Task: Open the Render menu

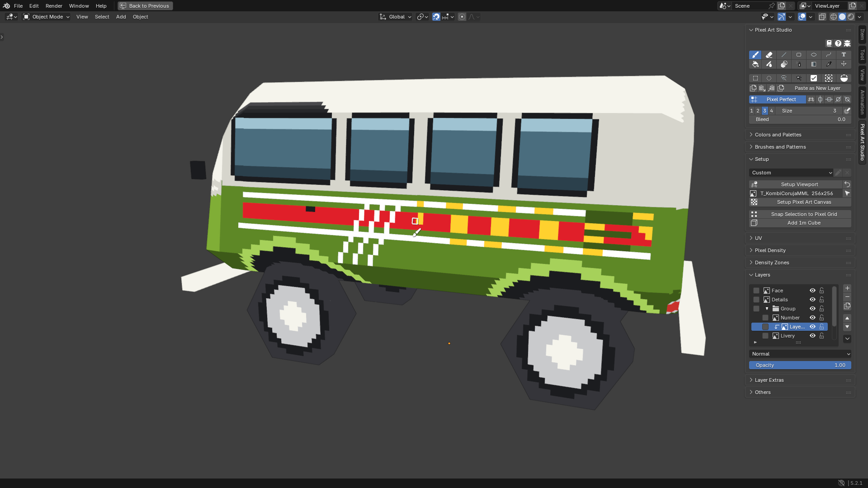Action: coord(54,6)
